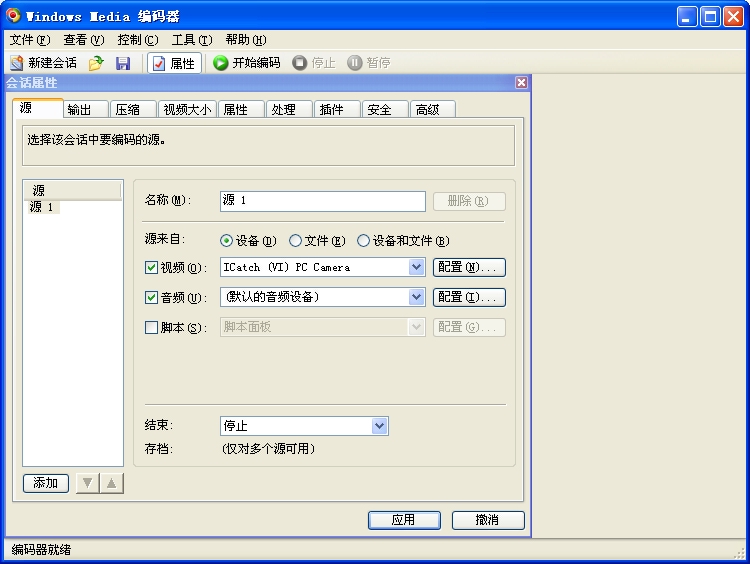750x564 pixels.
Task: Click the 停止 stop toolbar button
Action: [314, 63]
